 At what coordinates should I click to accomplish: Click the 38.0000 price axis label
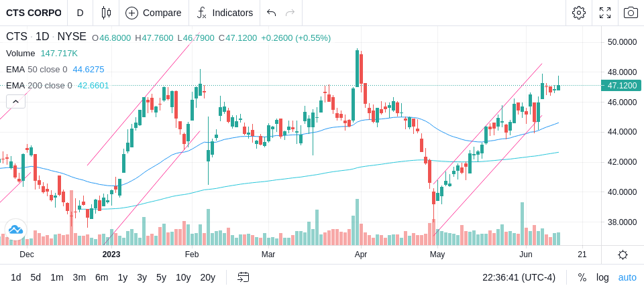click(x=623, y=222)
